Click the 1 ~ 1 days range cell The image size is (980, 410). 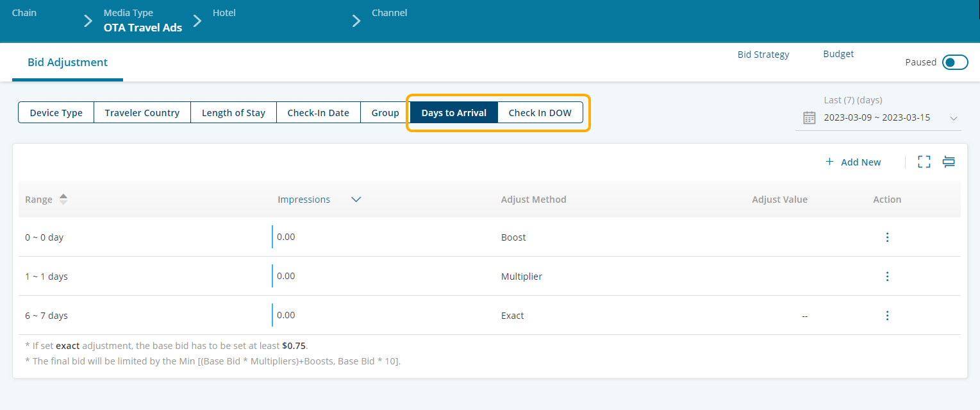(47, 277)
